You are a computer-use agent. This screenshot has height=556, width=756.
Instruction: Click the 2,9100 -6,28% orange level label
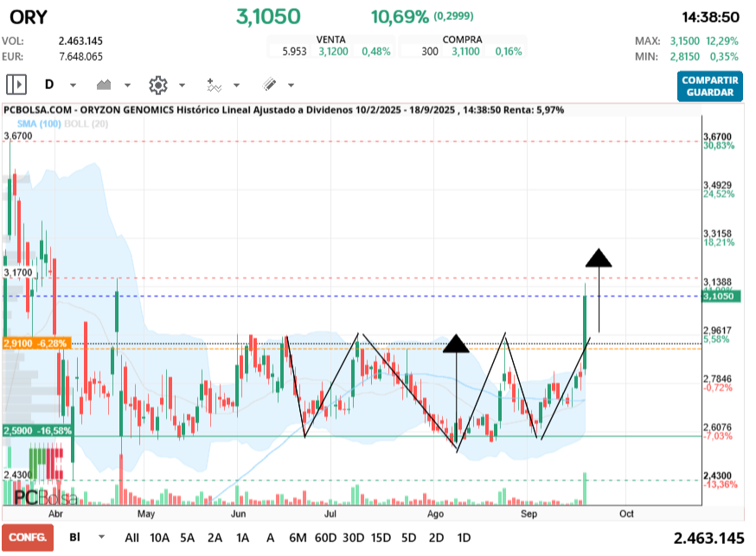point(36,343)
